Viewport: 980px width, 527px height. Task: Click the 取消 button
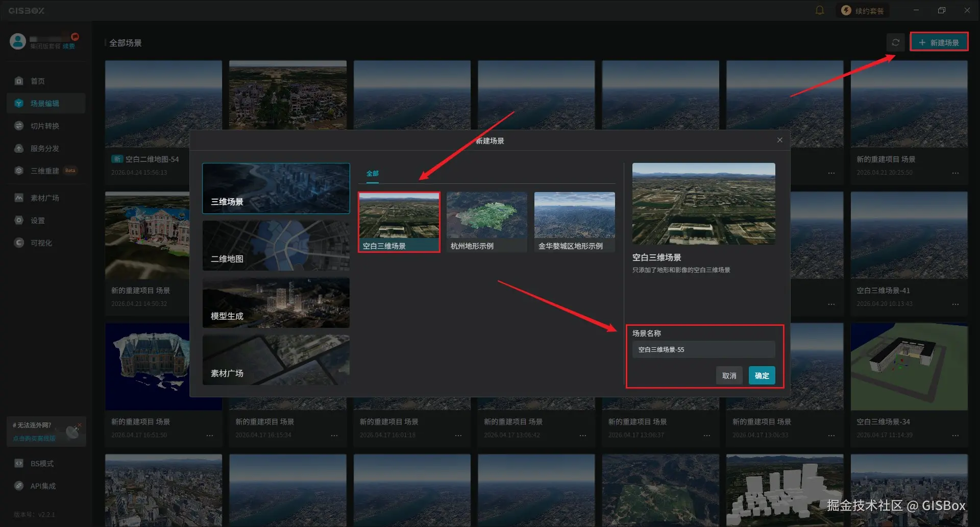pos(729,376)
